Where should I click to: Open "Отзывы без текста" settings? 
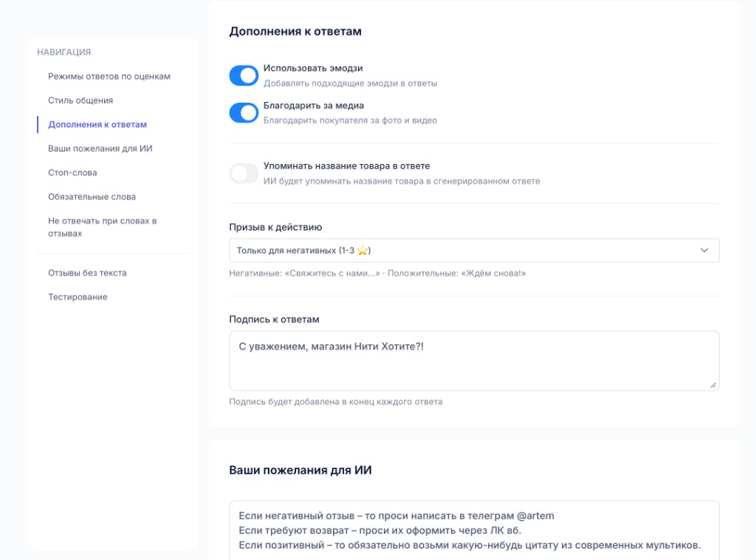(86, 273)
